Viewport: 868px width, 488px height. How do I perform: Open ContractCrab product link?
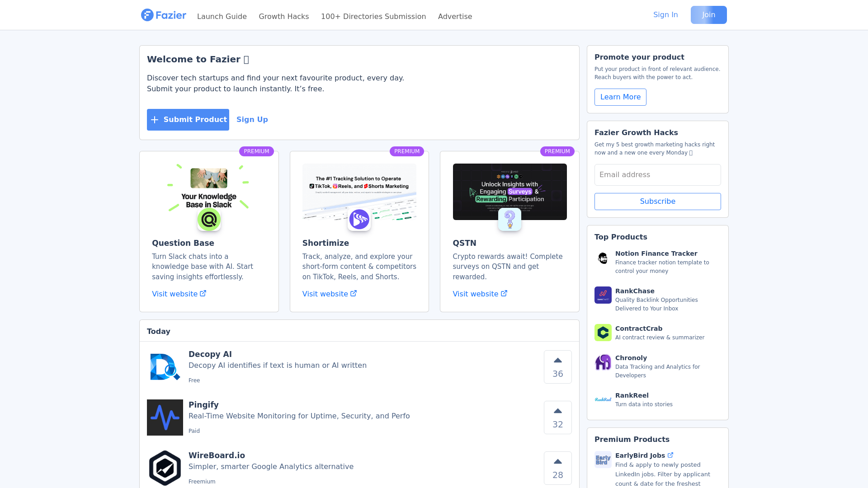(x=638, y=328)
